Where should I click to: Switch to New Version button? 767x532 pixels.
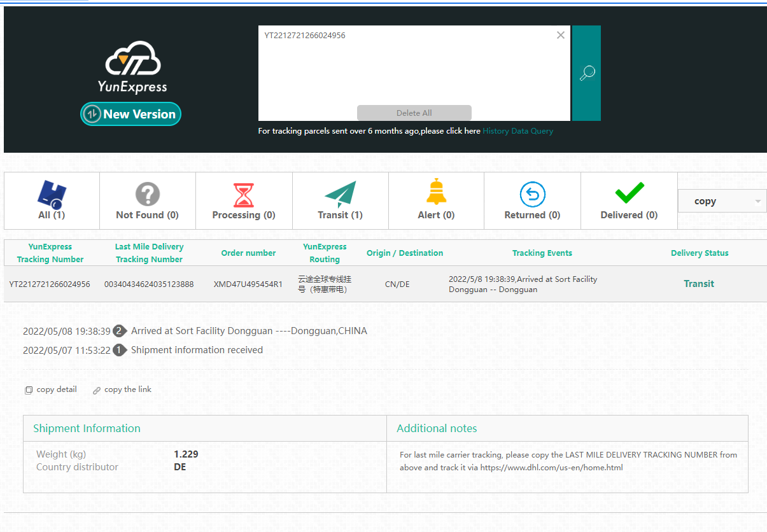[x=131, y=114]
